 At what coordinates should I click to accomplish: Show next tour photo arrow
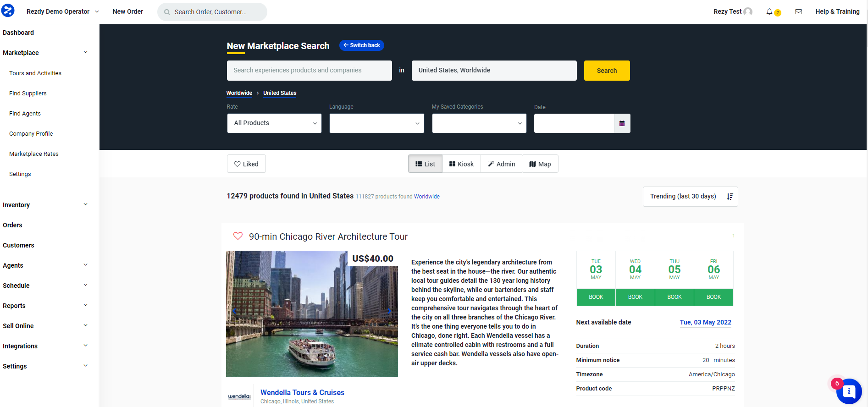[390, 311]
